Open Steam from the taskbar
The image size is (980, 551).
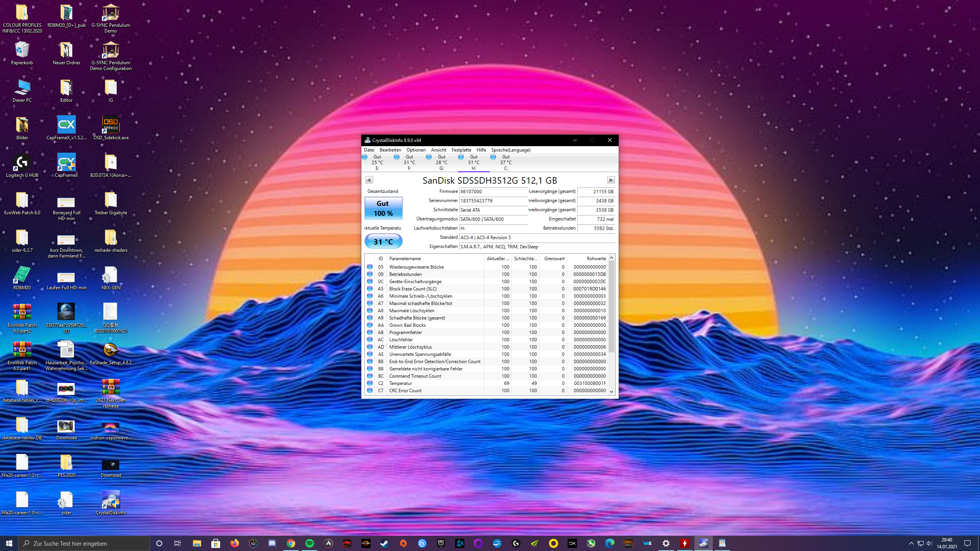[x=384, y=543]
